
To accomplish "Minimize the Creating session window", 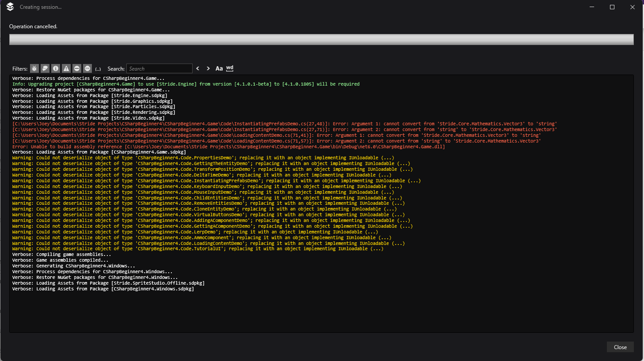I will click(591, 7).
